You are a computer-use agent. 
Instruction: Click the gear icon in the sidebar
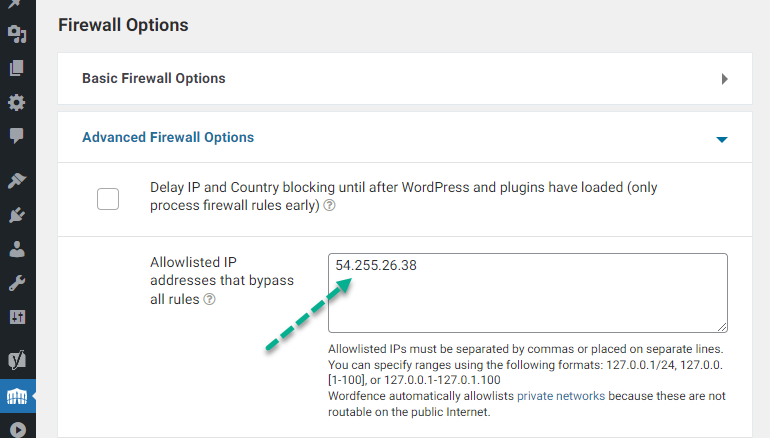point(17,102)
